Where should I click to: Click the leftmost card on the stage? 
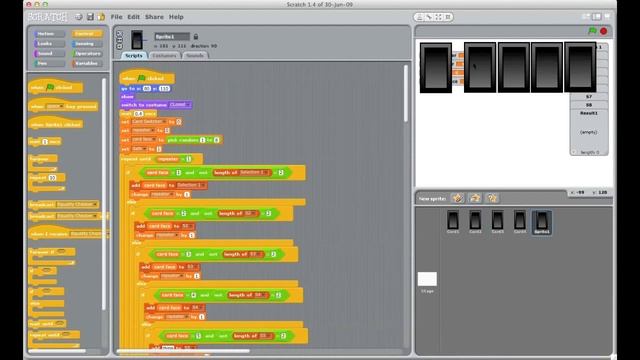click(436, 68)
